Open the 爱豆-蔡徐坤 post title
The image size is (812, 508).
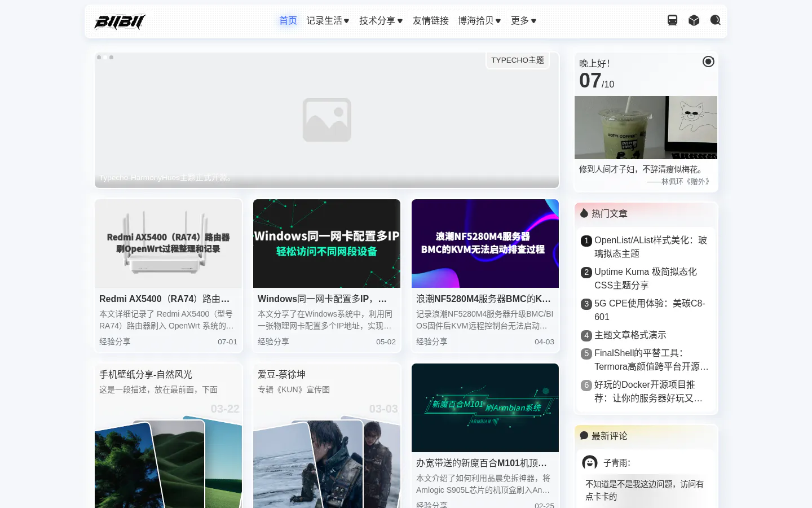(282, 375)
